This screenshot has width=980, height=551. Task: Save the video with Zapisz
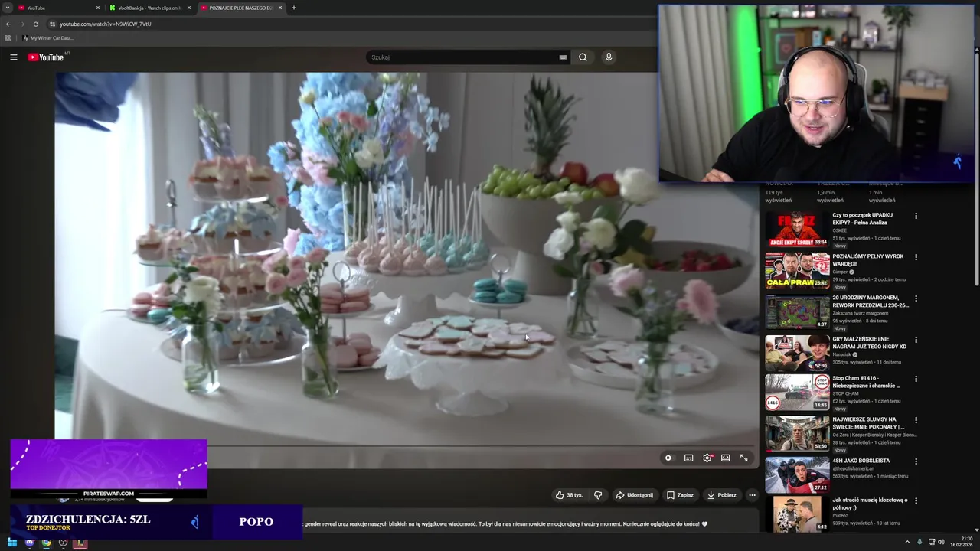point(680,495)
